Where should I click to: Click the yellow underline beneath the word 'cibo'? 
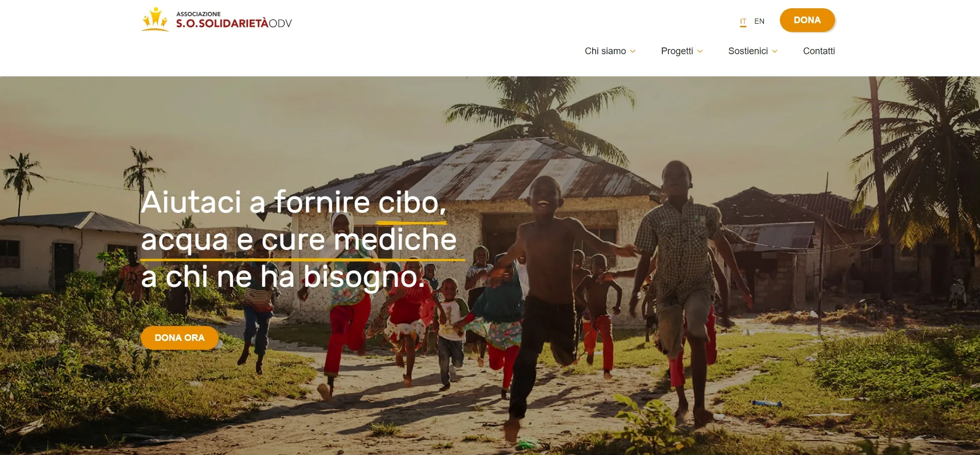coord(411,223)
